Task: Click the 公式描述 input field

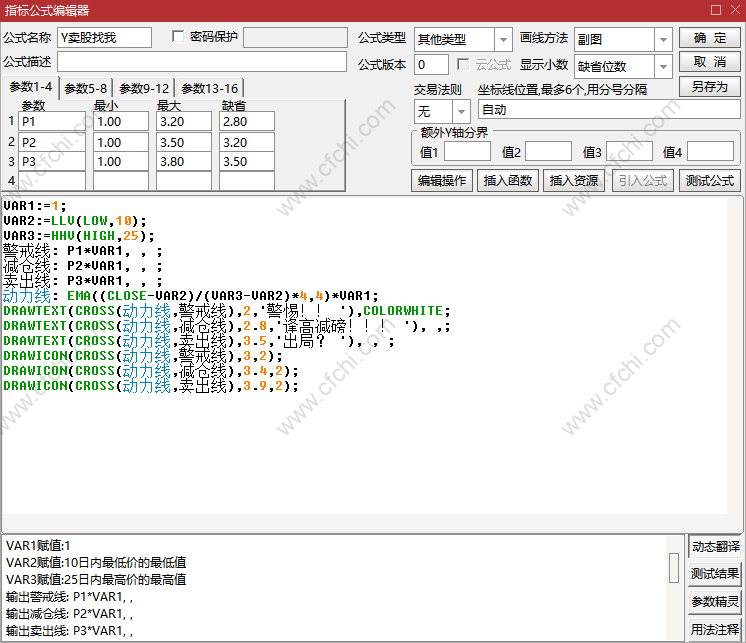Action: 202,62
